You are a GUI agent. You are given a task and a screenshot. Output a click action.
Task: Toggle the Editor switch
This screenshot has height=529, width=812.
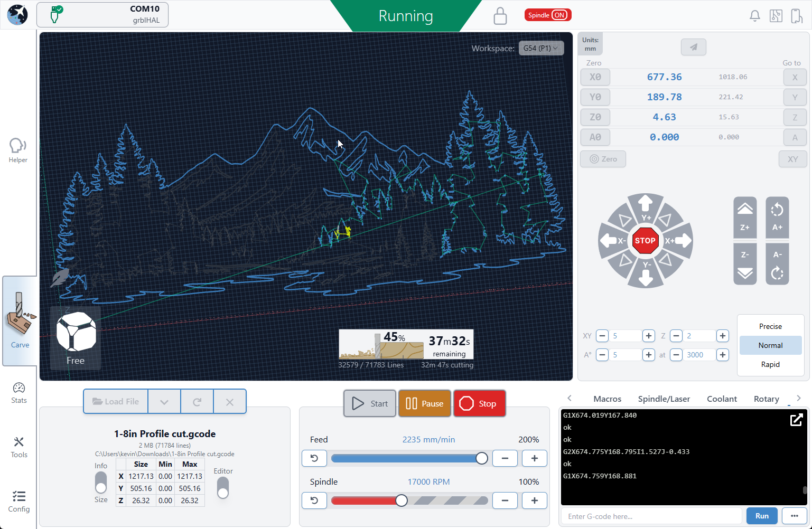coord(223,488)
